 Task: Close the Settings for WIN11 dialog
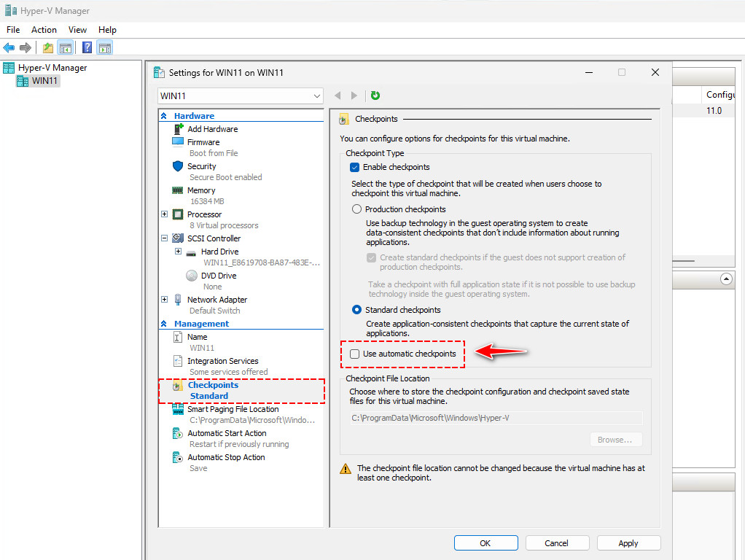[x=655, y=72]
